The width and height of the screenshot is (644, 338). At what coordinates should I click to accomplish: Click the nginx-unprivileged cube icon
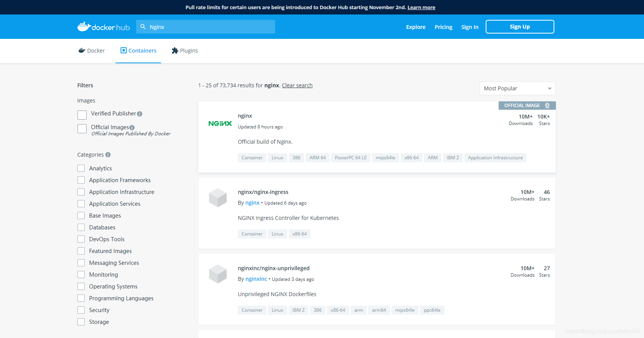coord(218,274)
